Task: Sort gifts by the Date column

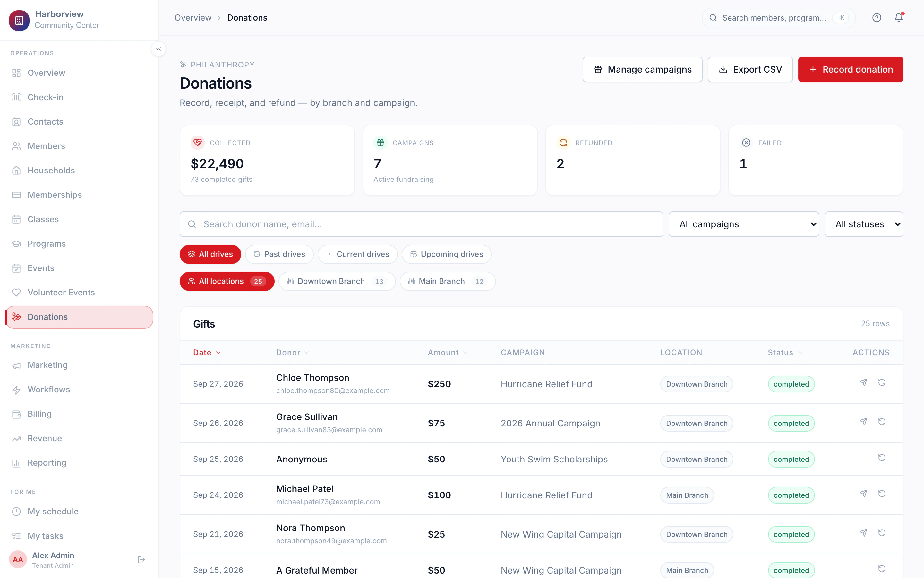Action: point(207,353)
